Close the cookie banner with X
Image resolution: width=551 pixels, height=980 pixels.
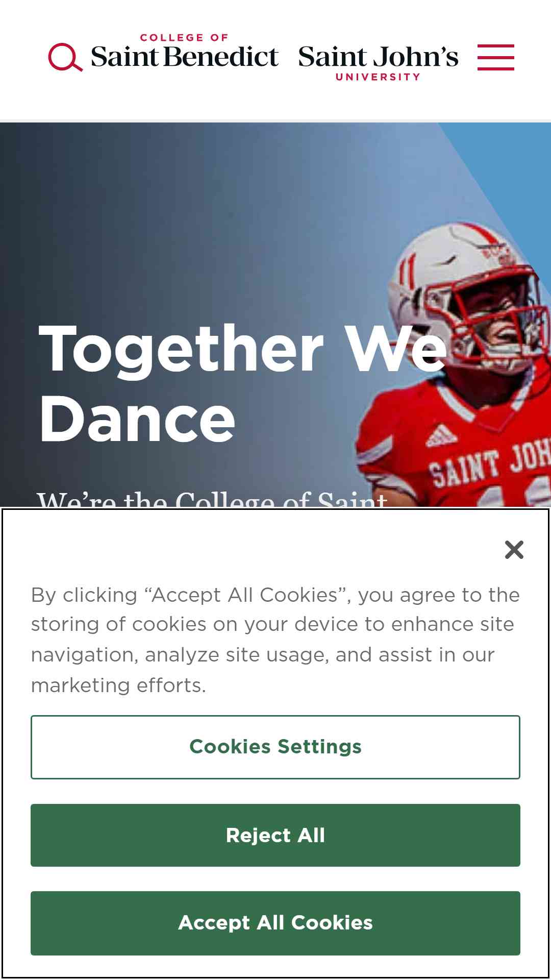(514, 550)
